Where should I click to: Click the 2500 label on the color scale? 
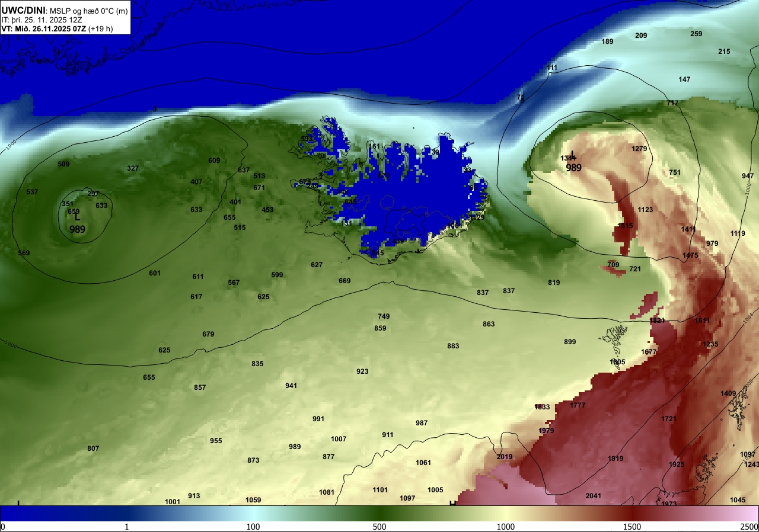click(749, 527)
